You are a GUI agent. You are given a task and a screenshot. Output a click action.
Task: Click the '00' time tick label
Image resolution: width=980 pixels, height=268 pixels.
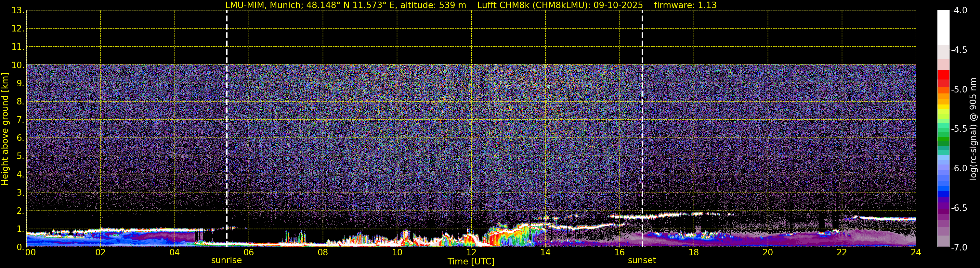click(31, 252)
